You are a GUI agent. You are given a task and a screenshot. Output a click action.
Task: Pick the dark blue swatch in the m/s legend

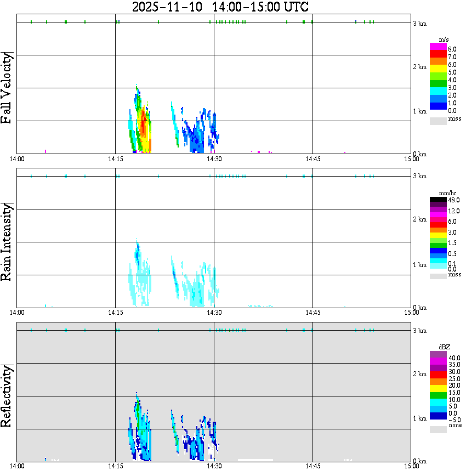tap(438, 106)
